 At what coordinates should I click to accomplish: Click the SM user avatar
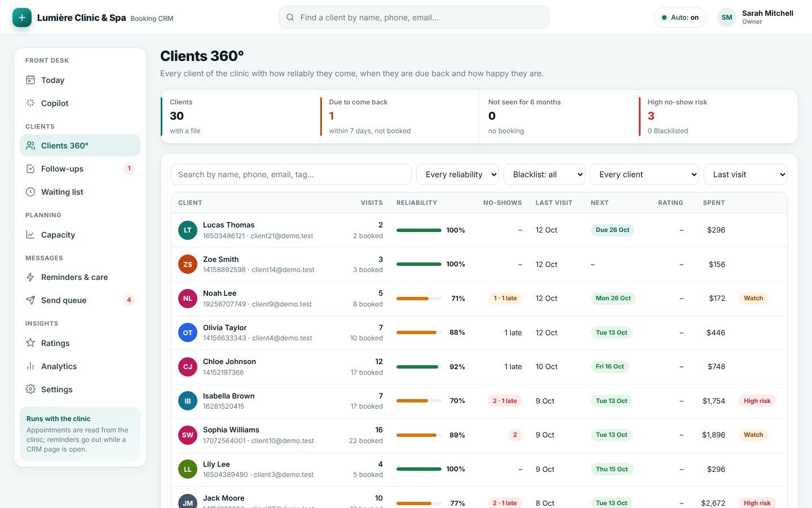coord(727,17)
